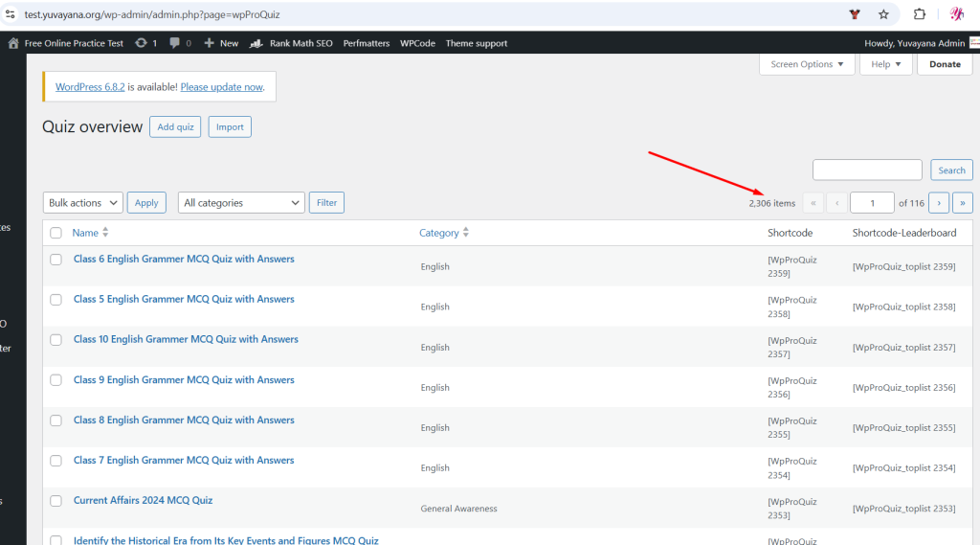Viewport: 980px width, 545px height.
Task: Go to next page of quizzes
Action: [939, 203]
